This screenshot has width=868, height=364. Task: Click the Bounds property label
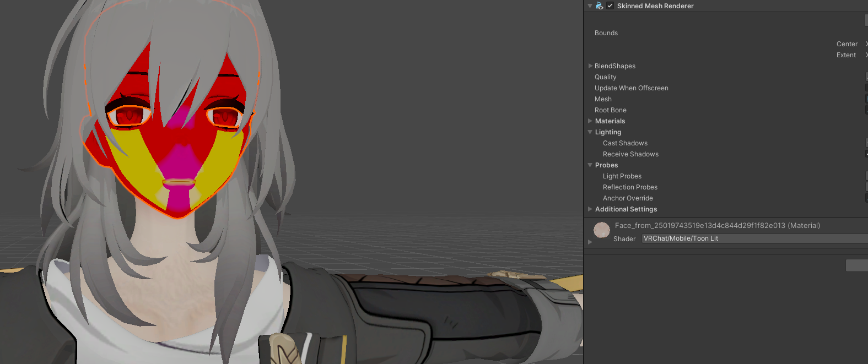[606, 33]
